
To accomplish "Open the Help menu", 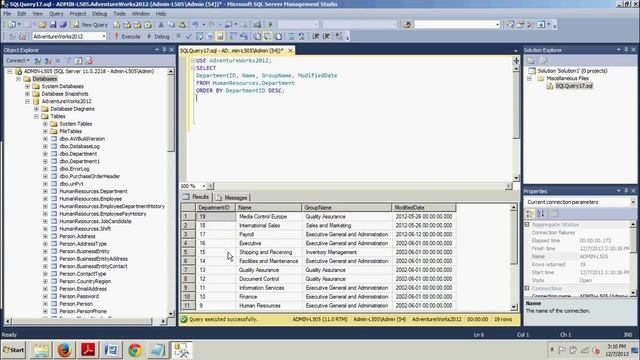I will coord(161,13).
